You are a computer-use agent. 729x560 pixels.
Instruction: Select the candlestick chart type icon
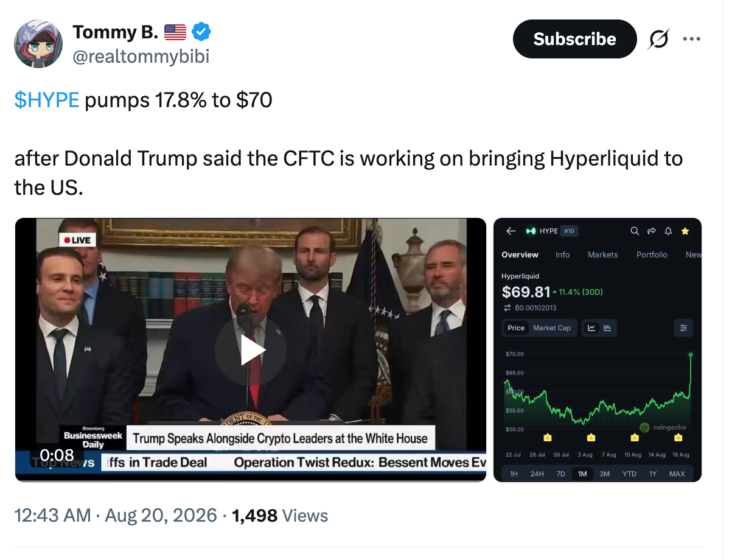607,328
